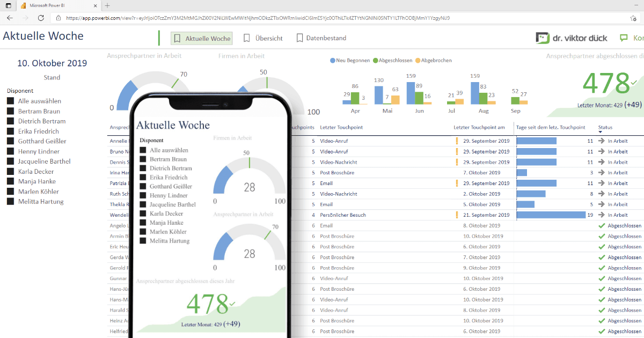This screenshot has width=644, height=338.
Task: Open the Datenbestand page tab
Action: (x=326, y=39)
